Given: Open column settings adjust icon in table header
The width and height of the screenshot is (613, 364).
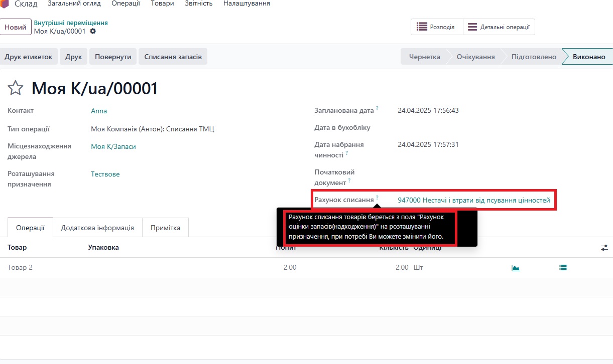Looking at the screenshot, I should click(604, 248).
